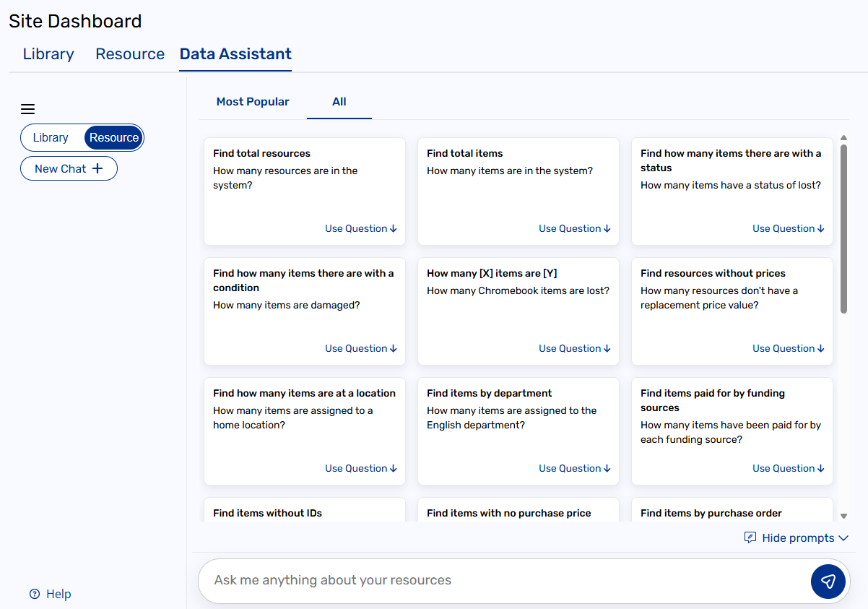The image size is (868, 609).
Task: Select the All prompts tab
Action: [339, 102]
